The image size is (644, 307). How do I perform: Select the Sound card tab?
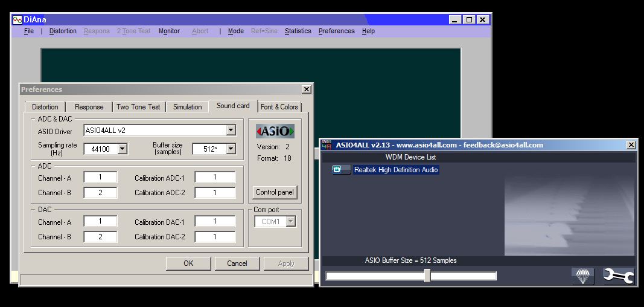point(233,106)
